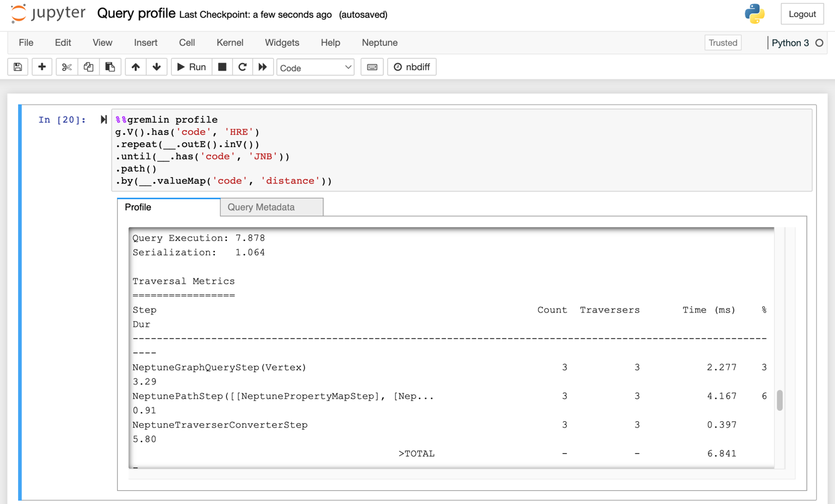
Task: Click the profile output scrollbar thumb
Action: click(780, 400)
